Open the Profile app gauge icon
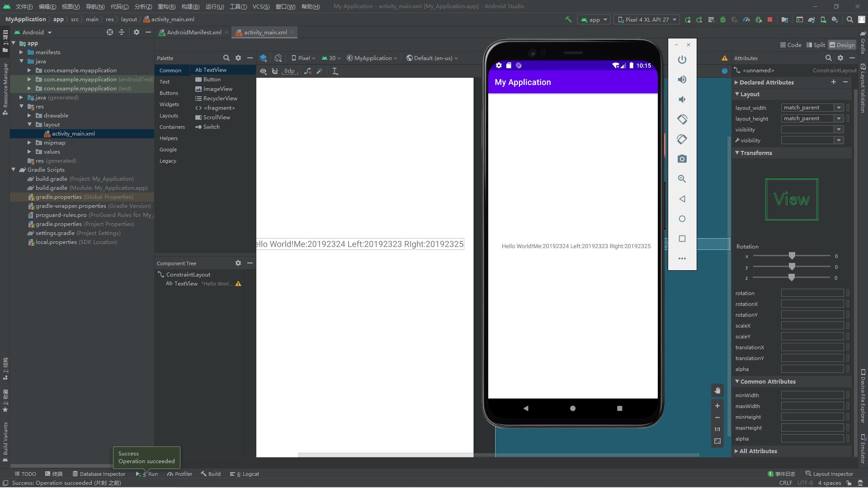The width and height of the screenshot is (868, 488). (x=746, y=19)
